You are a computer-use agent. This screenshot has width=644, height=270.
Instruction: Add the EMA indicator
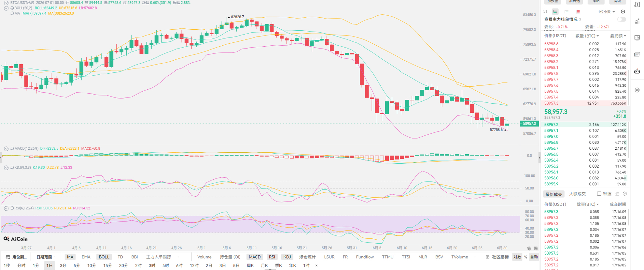pyautogui.click(x=86, y=257)
